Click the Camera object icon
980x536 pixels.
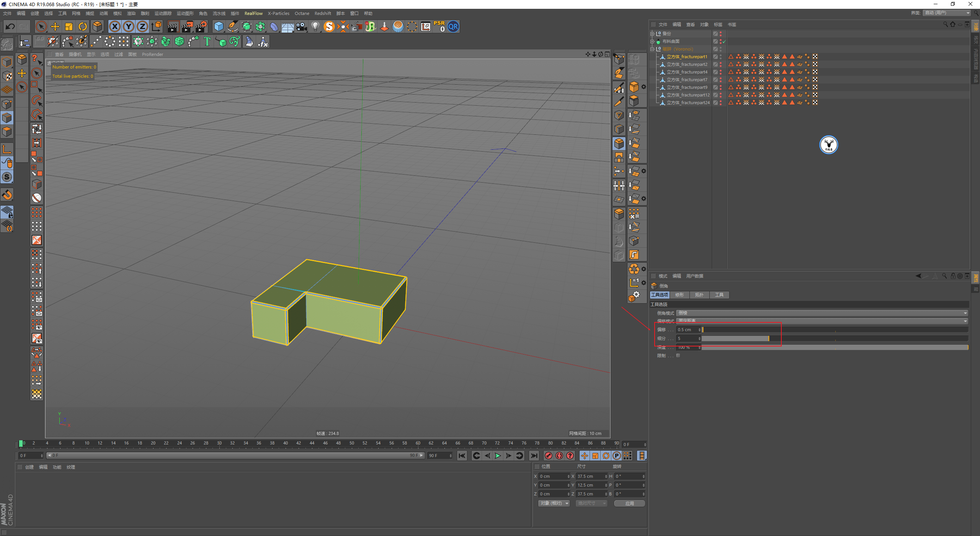click(302, 26)
